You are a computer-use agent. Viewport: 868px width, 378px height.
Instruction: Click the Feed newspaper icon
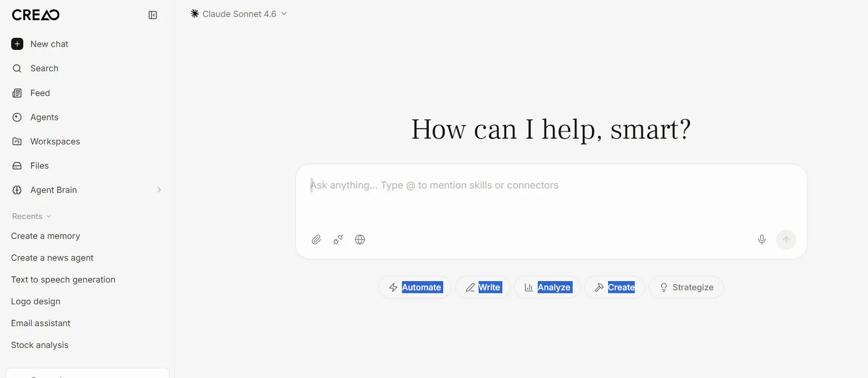(17, 93)
